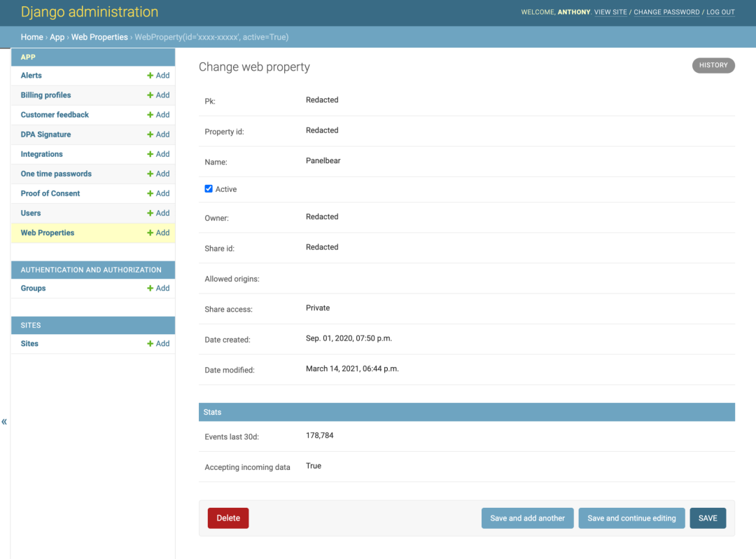Add a new Group
Viewport: 756px width, 559px height.
pyautogui.click(x=158, y=288)
